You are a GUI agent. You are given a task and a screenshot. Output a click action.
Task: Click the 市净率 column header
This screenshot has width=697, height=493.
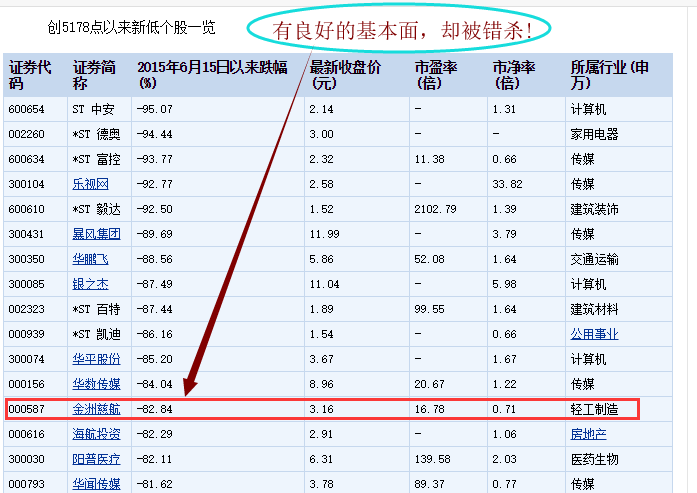tap(514, 75)
